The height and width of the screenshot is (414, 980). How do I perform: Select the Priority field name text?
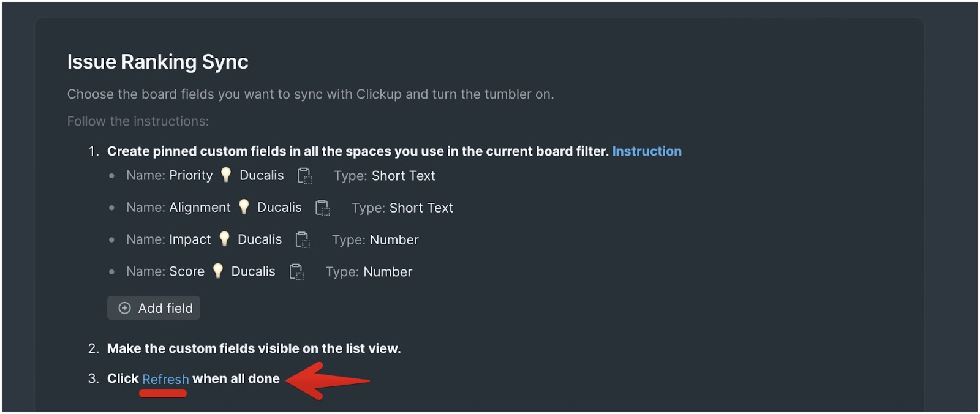pos(227,176)
